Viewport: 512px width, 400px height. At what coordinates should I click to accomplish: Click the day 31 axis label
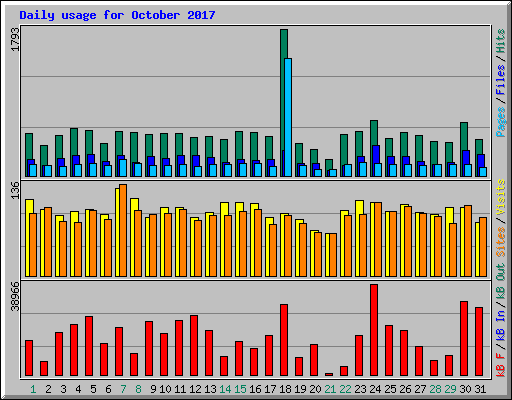click(x=480, y=389)
